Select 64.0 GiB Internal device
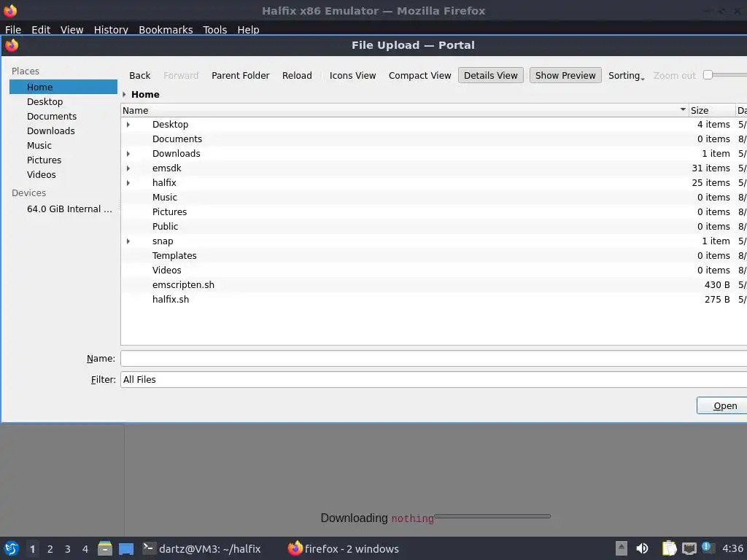747x560 pixels. point(63,209)
